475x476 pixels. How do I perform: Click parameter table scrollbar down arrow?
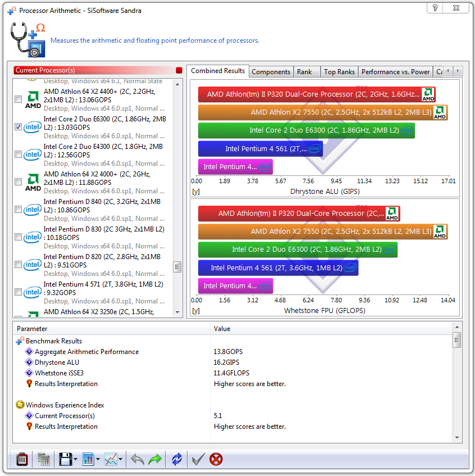457,437
